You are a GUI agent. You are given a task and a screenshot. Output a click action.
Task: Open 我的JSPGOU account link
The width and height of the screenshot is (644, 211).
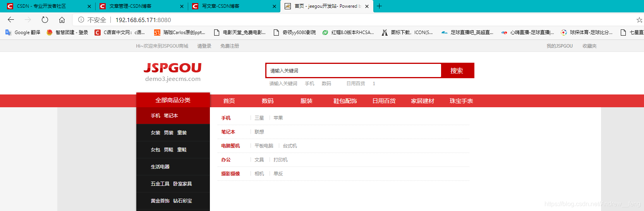click(x=560, y=46)
